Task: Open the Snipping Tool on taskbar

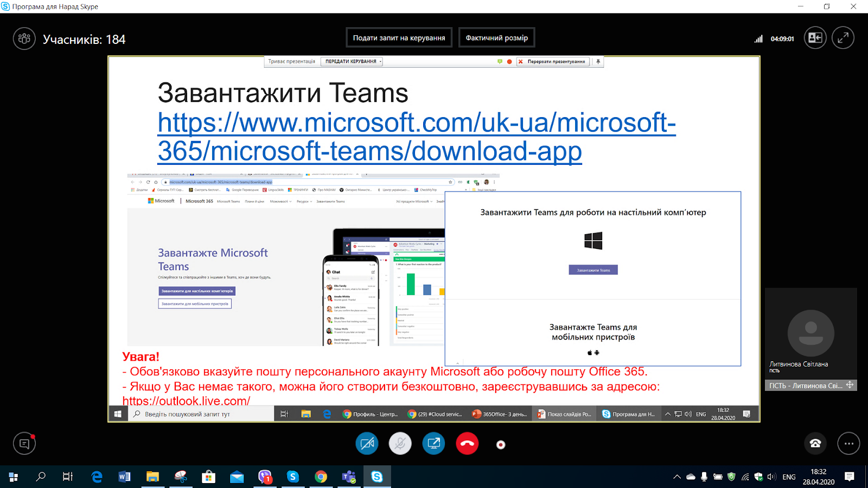Action: point(181,477)
